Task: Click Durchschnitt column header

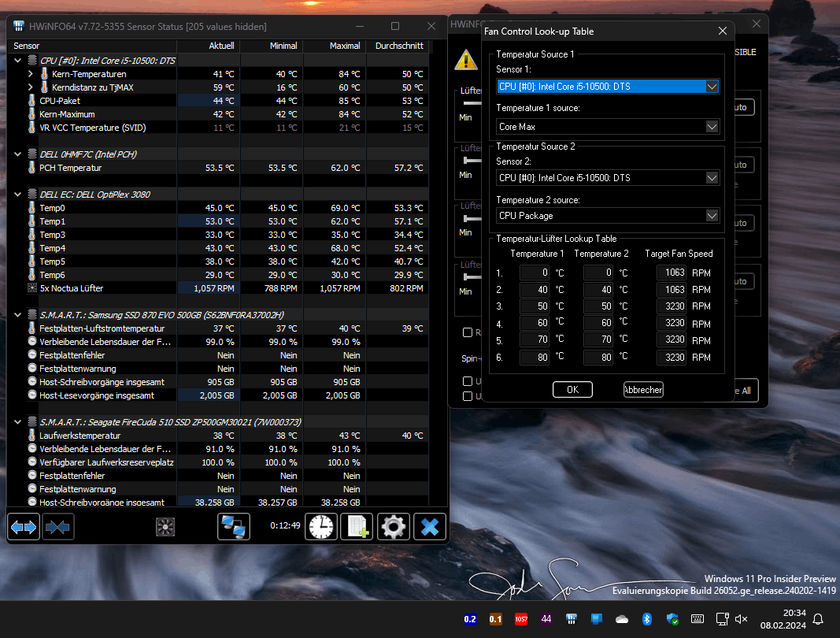Action: (398, 46)
